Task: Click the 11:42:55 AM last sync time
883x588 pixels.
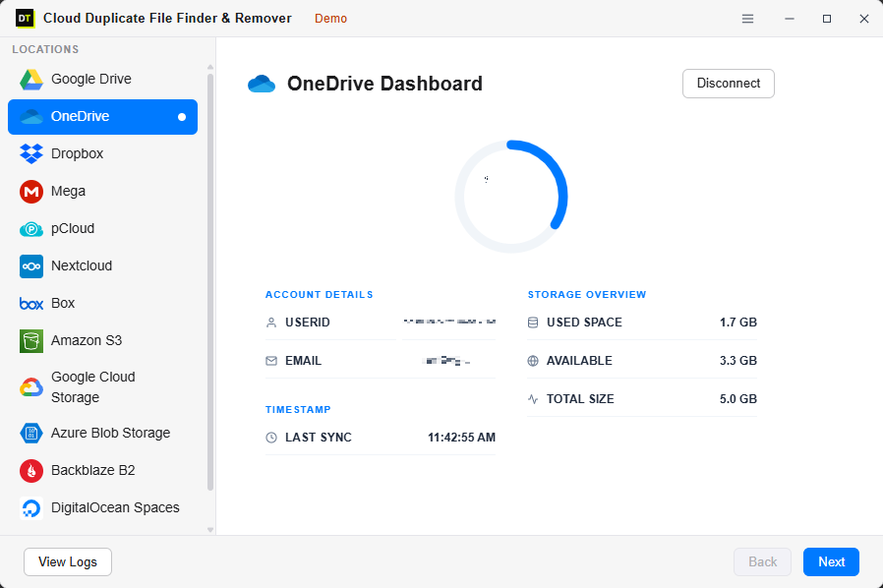Action: pyautogui.click(x=462, y=438)
